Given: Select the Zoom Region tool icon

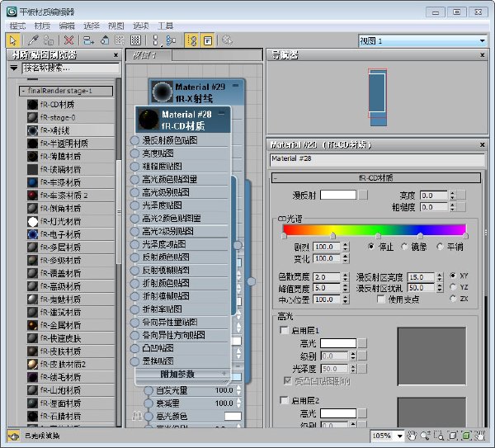Looking at the screenshot, I should click(439, 436).
